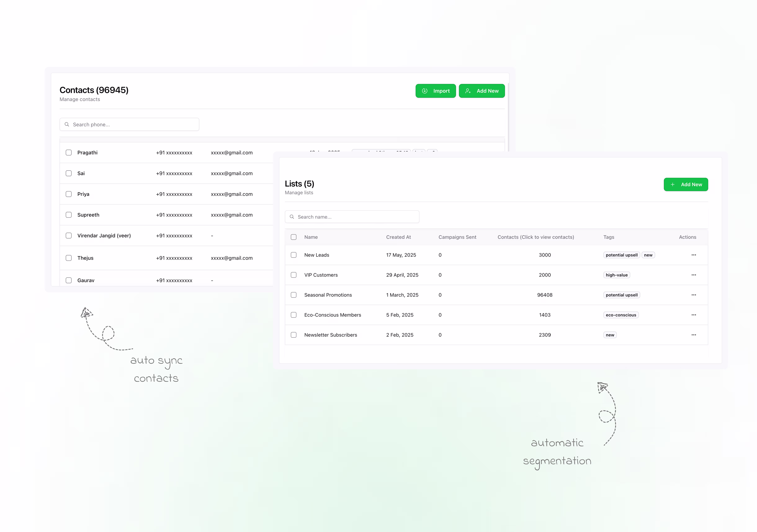Screen dimensions: 757x532
Task: Check the Supreeth contact checkbox
Action: 69,215
